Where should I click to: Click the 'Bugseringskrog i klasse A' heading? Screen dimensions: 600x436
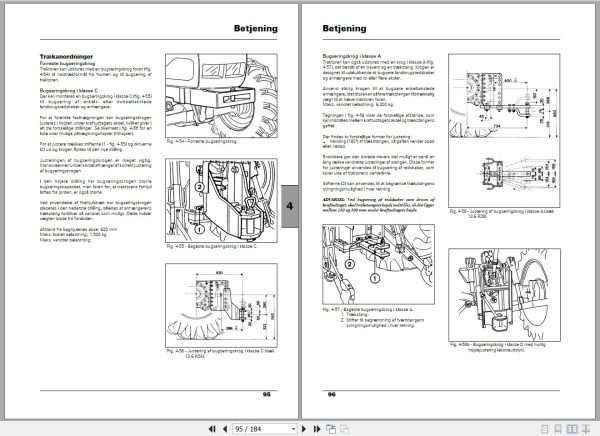coord(352,56)
